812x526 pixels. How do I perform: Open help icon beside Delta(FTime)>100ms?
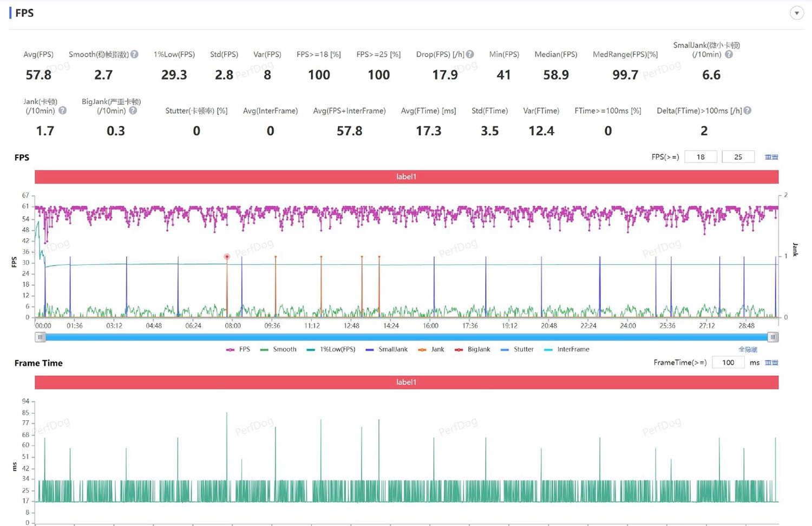pos(747,111)
